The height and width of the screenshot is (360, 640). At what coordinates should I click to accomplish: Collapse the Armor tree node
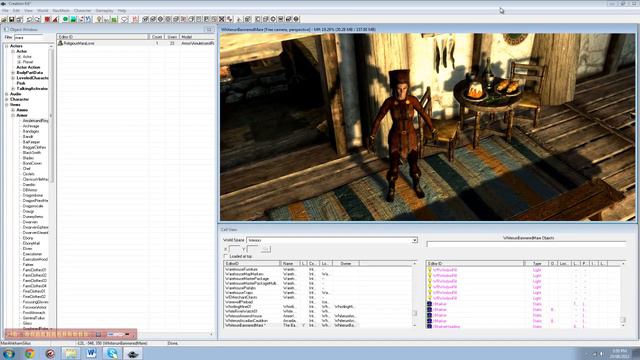point(13,115)
